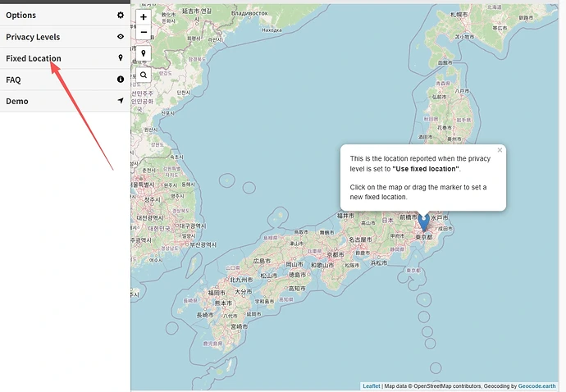Go to the Privacy Levels section
This screenshot has height=392, width=566.
[33, 37]
